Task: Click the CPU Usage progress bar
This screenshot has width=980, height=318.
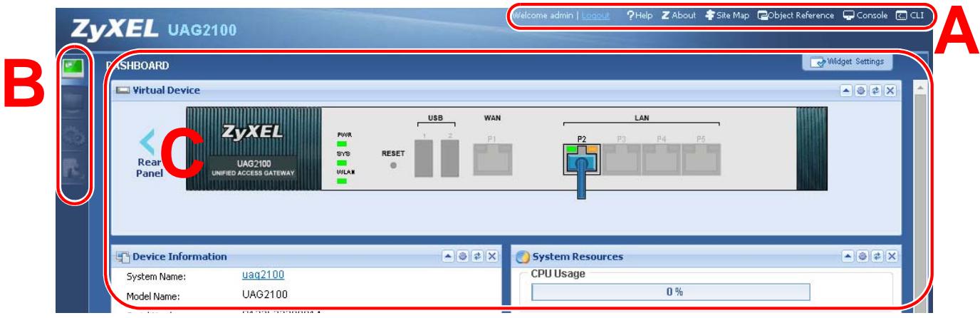Action: 672,292
